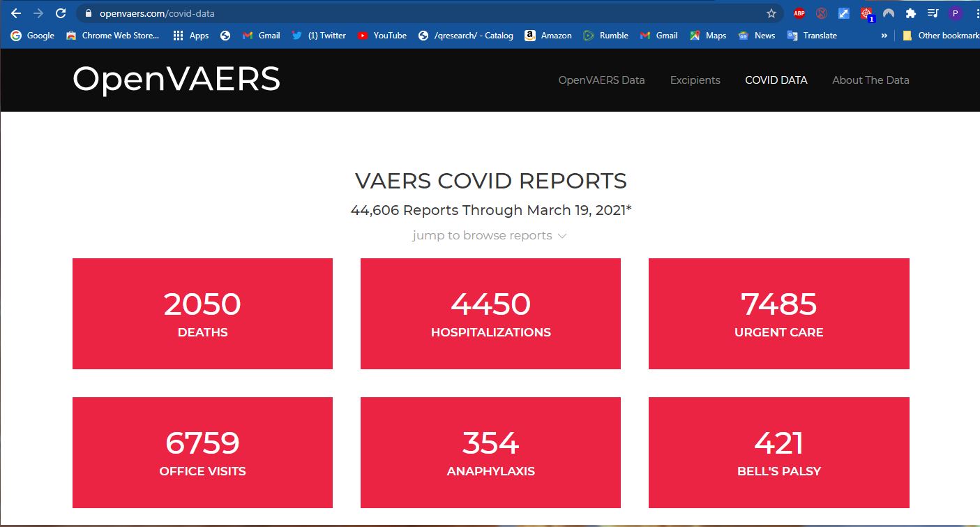Open the YouTube bookmark
This screenshot has height=527, width=980.
pos(382,36)
